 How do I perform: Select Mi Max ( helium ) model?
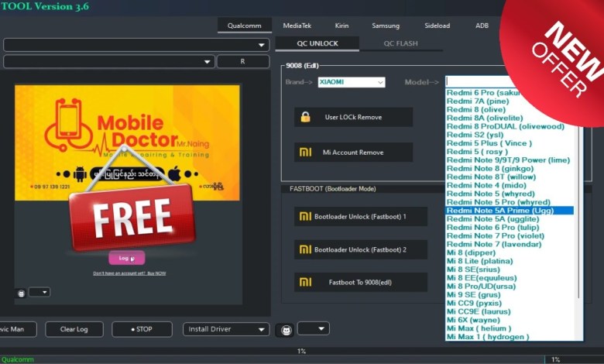479,328
